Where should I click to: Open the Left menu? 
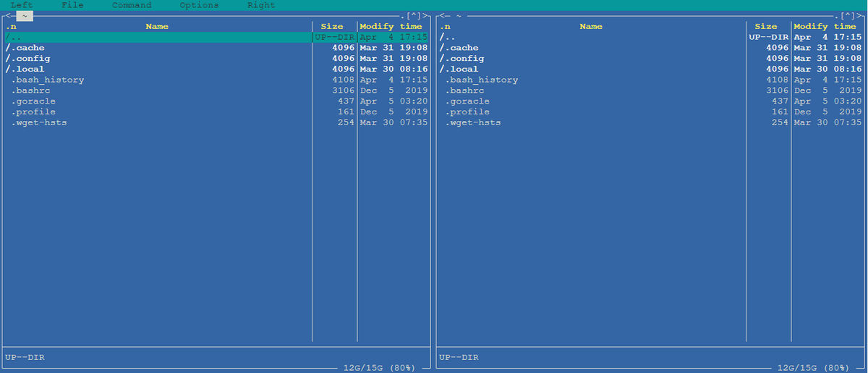[x=22, y=5]
